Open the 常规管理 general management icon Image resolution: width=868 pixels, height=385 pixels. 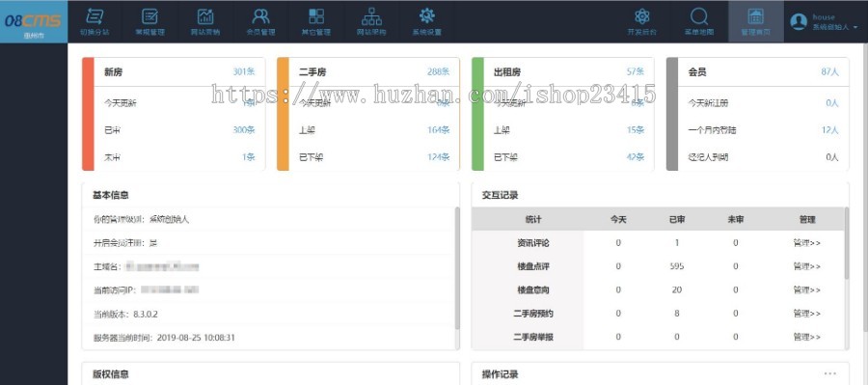pyautogui.click(x=150, y=16)
